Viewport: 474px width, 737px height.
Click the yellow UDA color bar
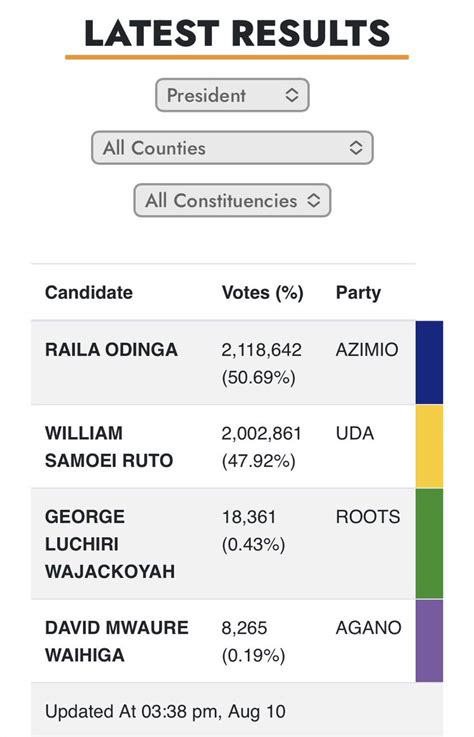click(x=429, y=446)
